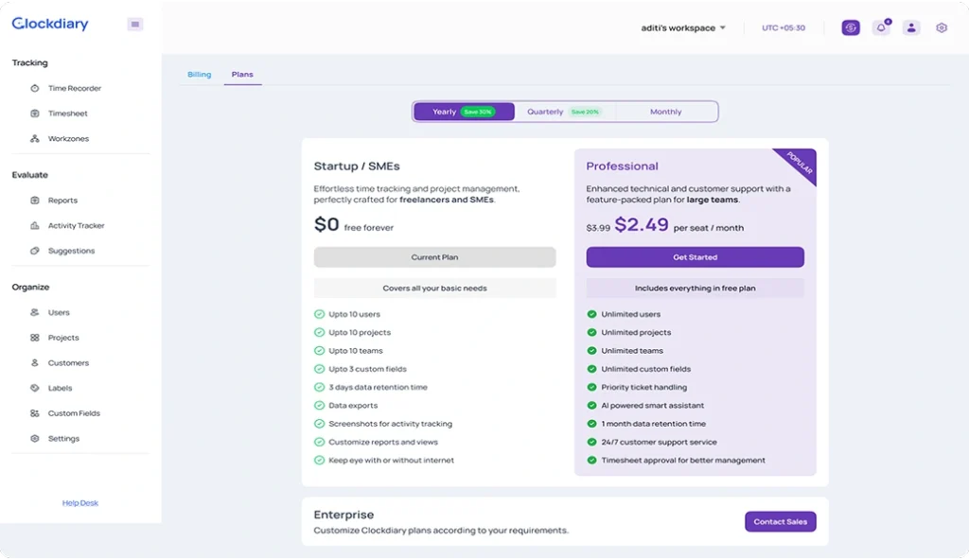969x560 pixels.
Task: Select the Yearly billing option
Action: pos(464,112)
